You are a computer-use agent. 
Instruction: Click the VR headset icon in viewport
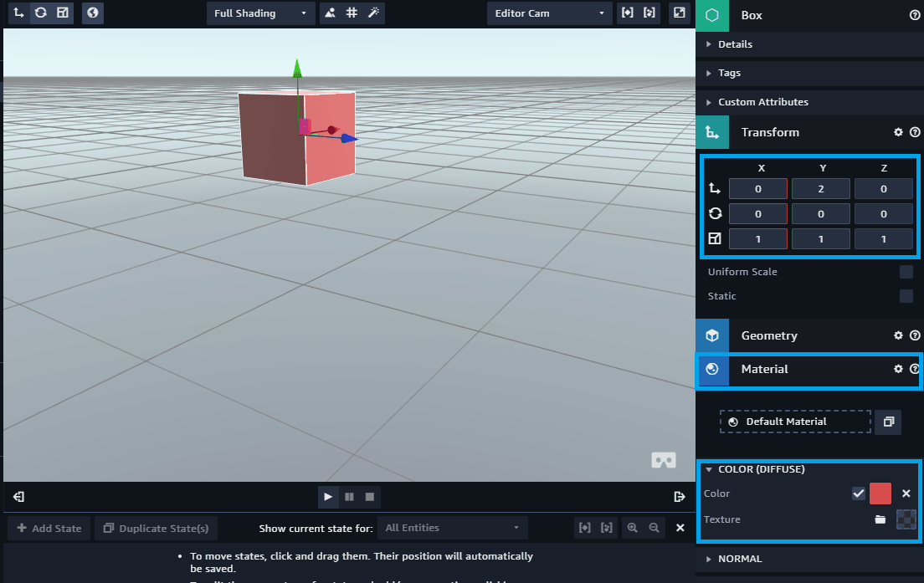click(x=664, y=460)
